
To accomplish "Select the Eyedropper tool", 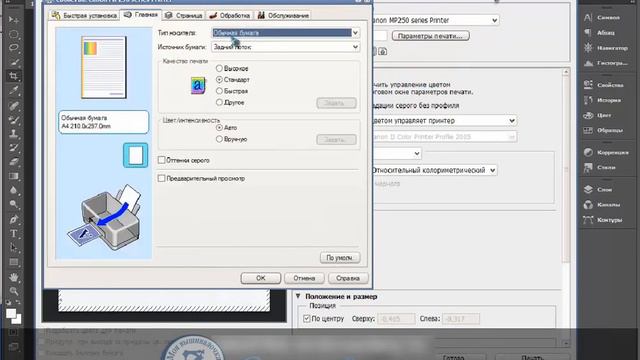I will (13, 91).
